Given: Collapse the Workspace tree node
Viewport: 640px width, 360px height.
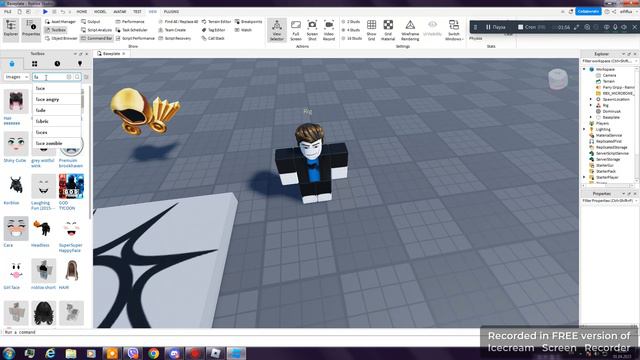Looking at the screenshot, I should pos(584,69).
